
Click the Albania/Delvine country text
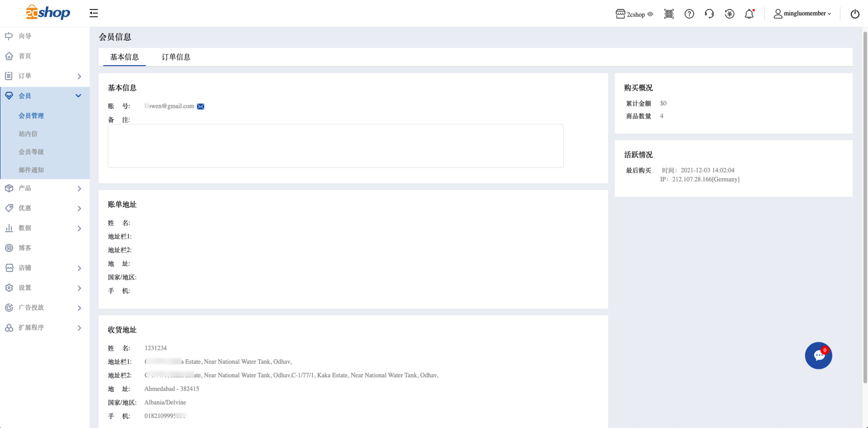point(165,402)
